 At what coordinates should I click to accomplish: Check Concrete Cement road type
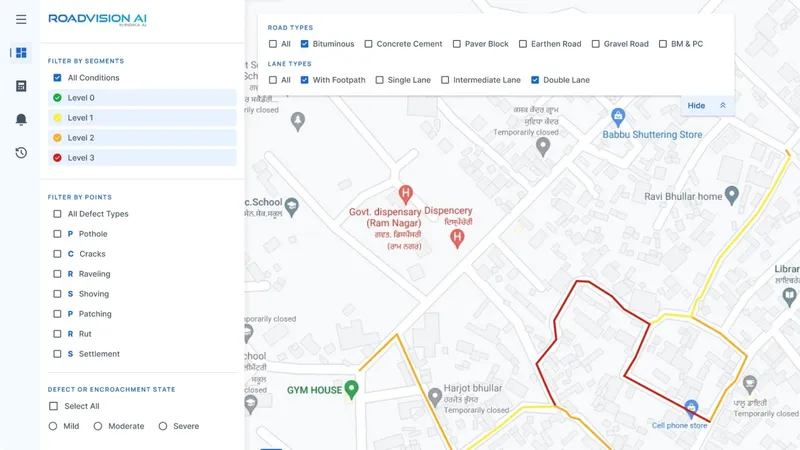pos(368,44)
